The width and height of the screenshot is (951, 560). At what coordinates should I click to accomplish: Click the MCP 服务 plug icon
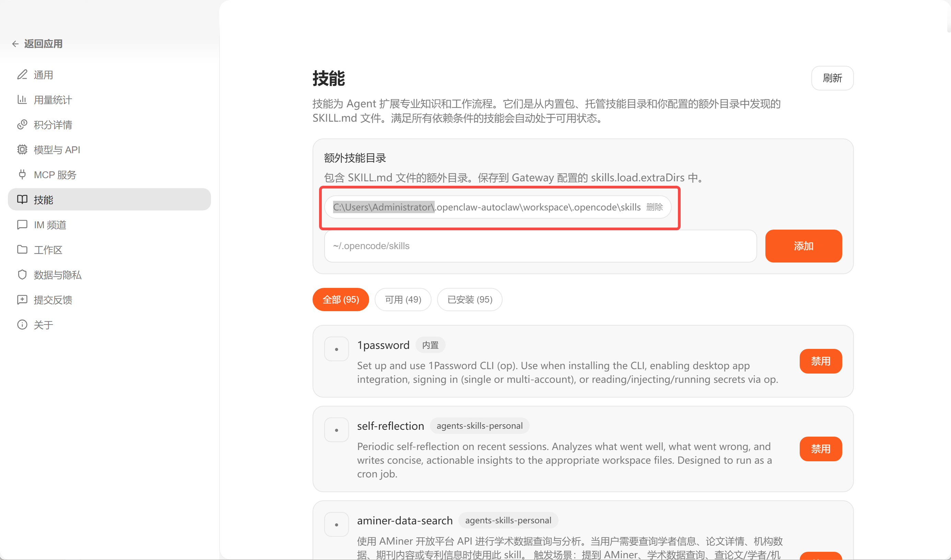click(x=22, y=174)
